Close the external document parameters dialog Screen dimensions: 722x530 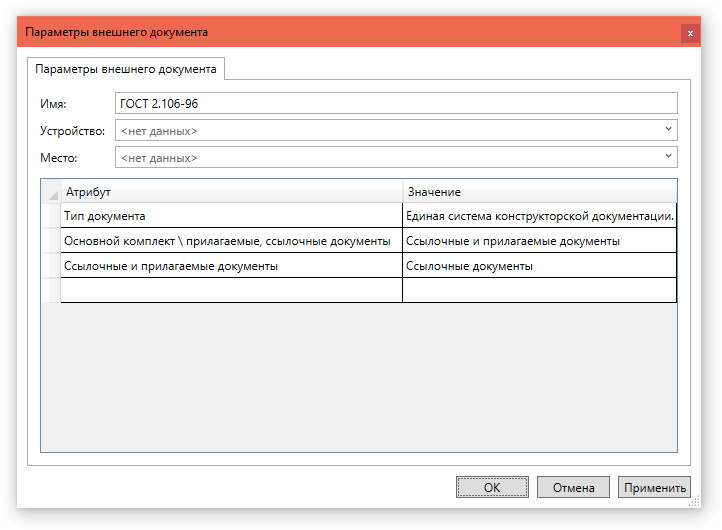[690, 33]
